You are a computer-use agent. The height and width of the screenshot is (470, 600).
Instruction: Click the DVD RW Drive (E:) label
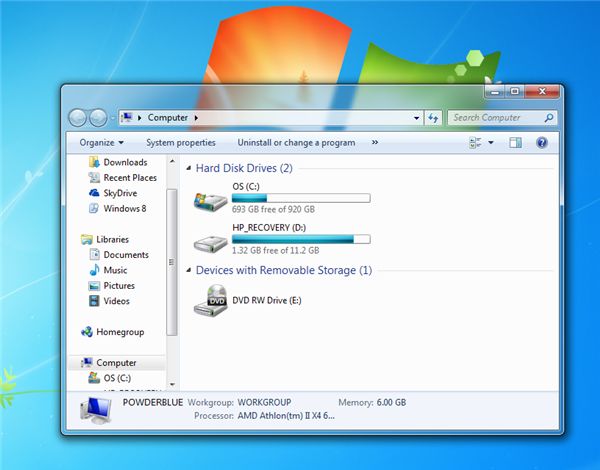[267, 300]
